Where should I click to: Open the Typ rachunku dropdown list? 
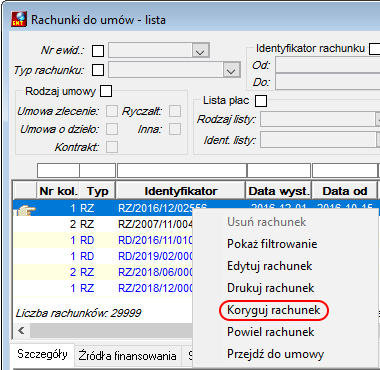pyautogui.click(x=231, y=70)
